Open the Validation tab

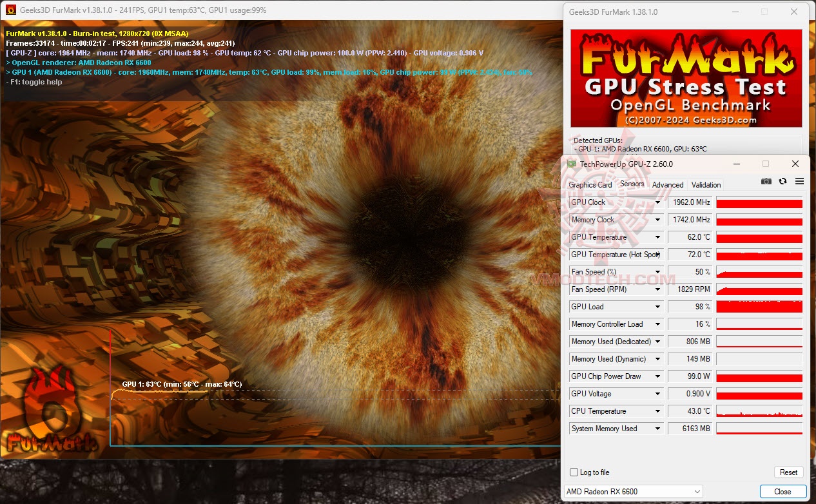[706, 185]
